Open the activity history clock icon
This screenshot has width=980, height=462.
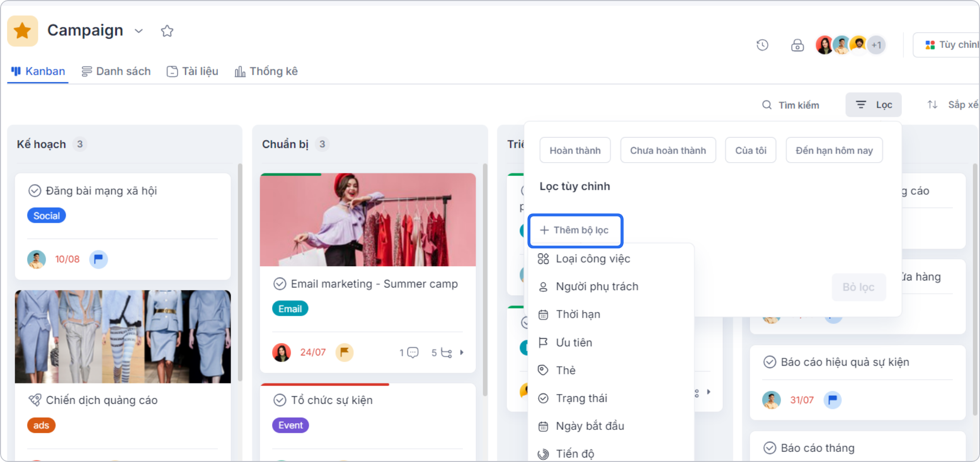click(x=762, y=45)
